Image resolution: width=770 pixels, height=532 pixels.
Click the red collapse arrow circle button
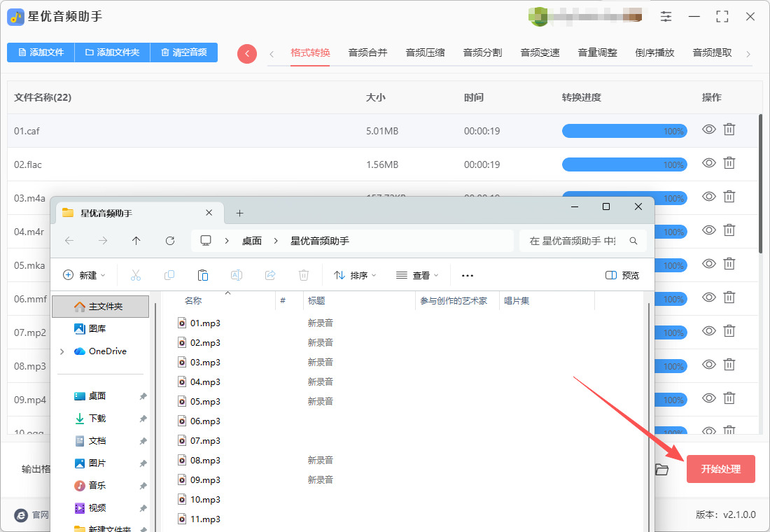point(247,53)
